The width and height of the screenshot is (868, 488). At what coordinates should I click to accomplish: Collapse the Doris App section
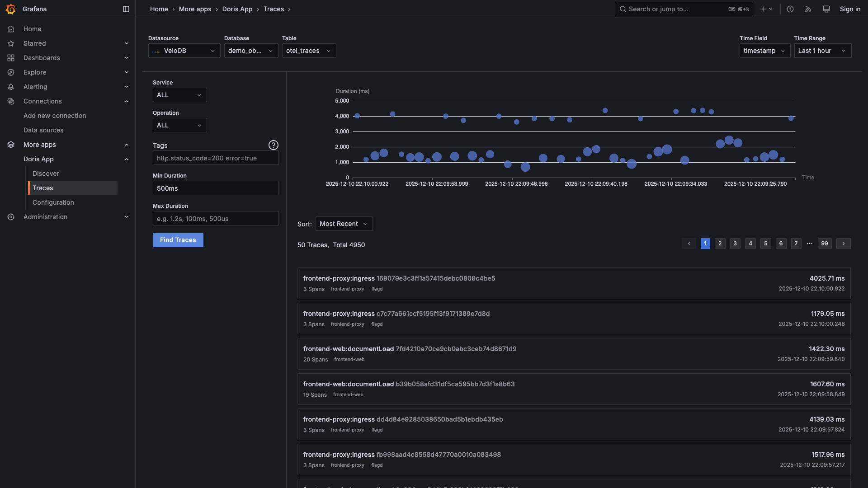tap(127, 159)
